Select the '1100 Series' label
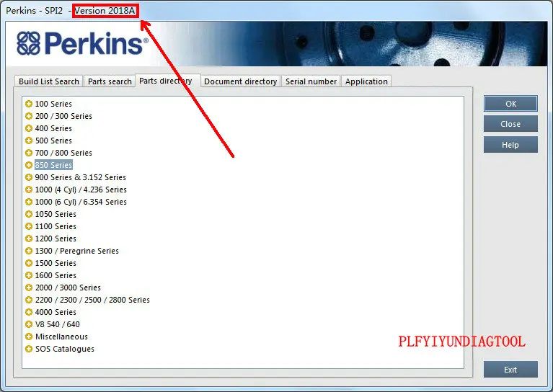Screen dimensions: 553x392 coord(56,226)
